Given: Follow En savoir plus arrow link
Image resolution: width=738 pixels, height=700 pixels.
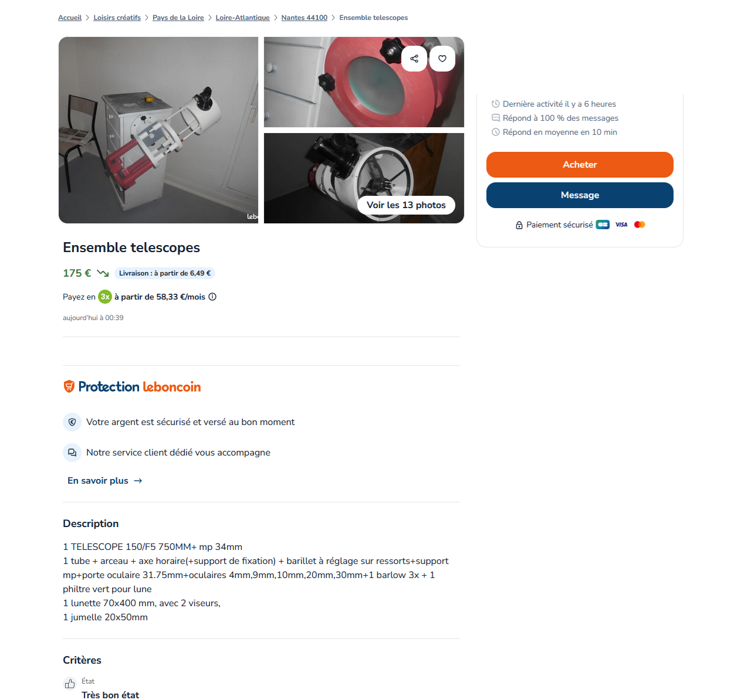Looking at the screenshot, I should click(x=105, y=481).
